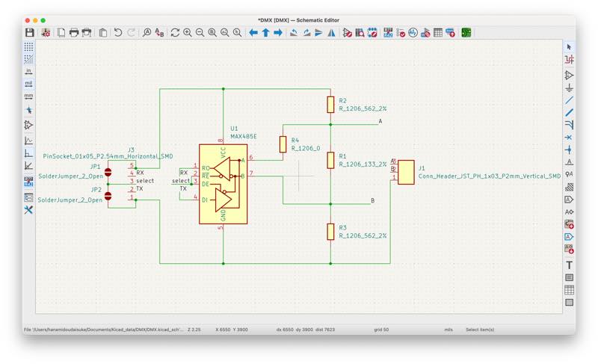Undo the last edit
This screenshot has height=364, width=598.
(118, 32)
